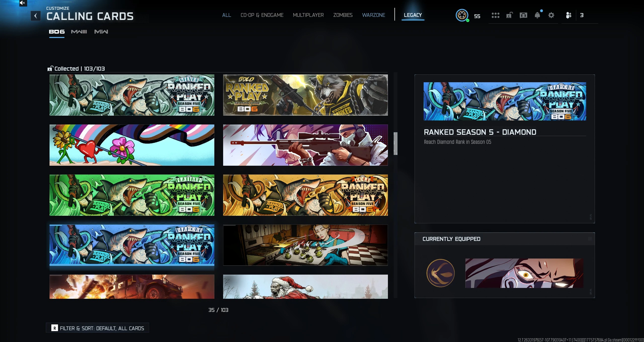This screenshot has width=644, height=342.
Task: Click the player rank emblem icon
Action: (x=462, y=16)
